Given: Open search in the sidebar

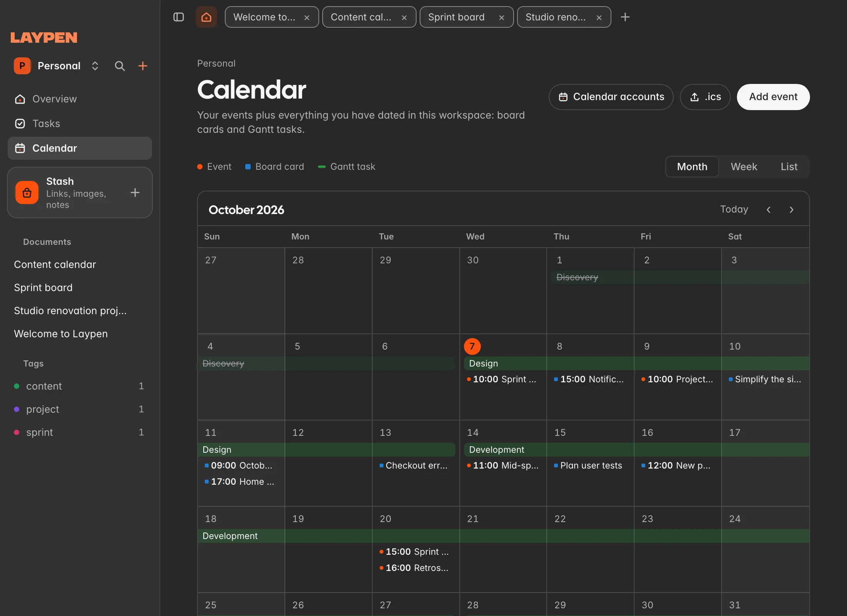Looking at the screenshot, I should pyautogui.click(x=120, y=66).
